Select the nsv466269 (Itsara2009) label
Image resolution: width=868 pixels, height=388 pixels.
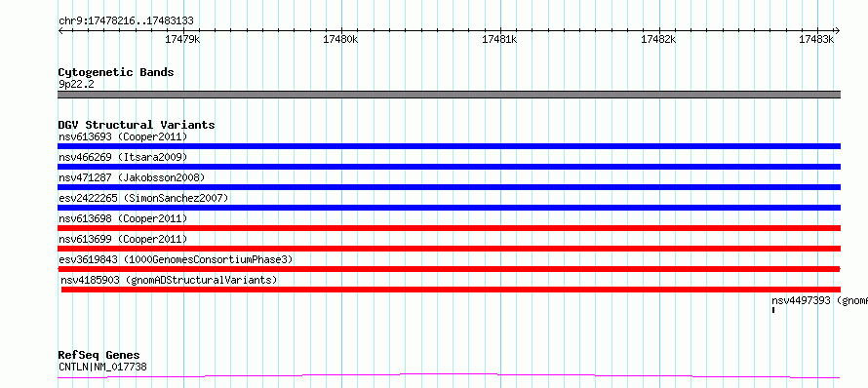[123, 157]
